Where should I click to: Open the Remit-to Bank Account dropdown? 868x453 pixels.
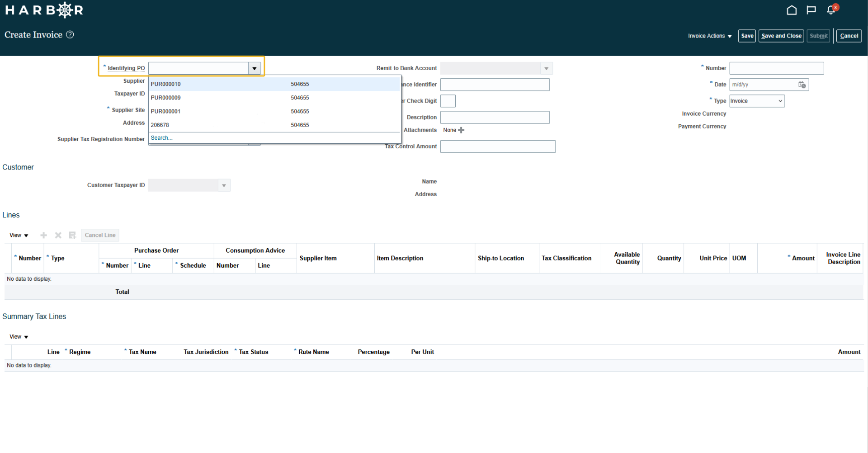coord(546,68)
